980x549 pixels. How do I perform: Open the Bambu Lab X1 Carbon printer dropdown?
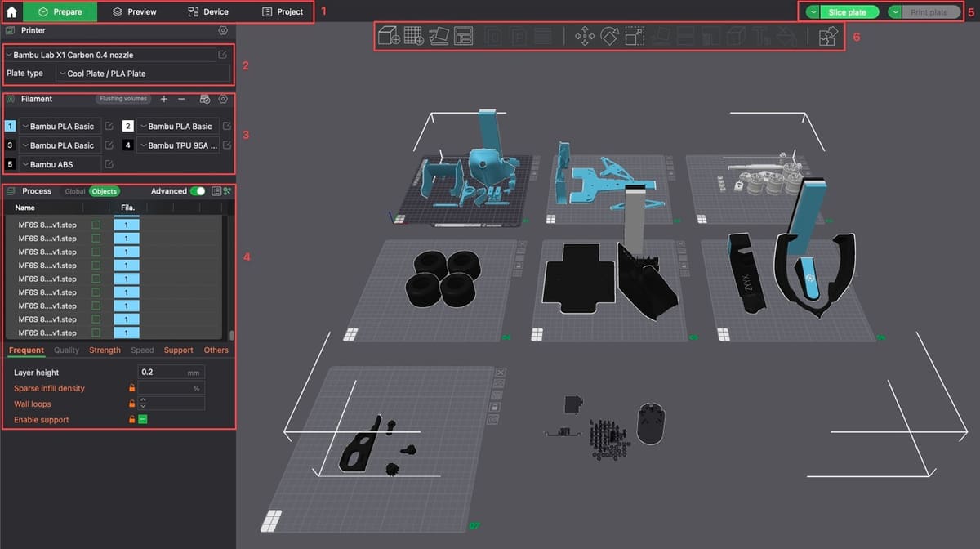pyautogui.click(x=109, y=55)
